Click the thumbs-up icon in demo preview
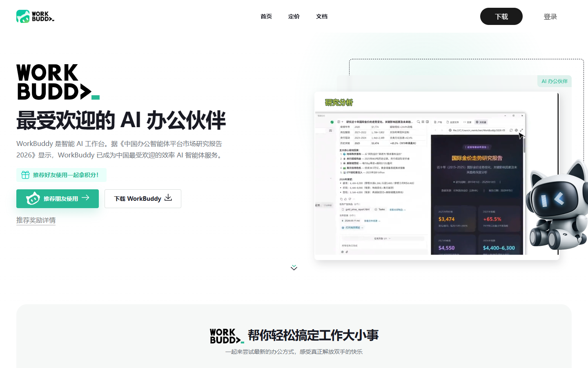Screen dimensions: 588x368 click(345, 199)
